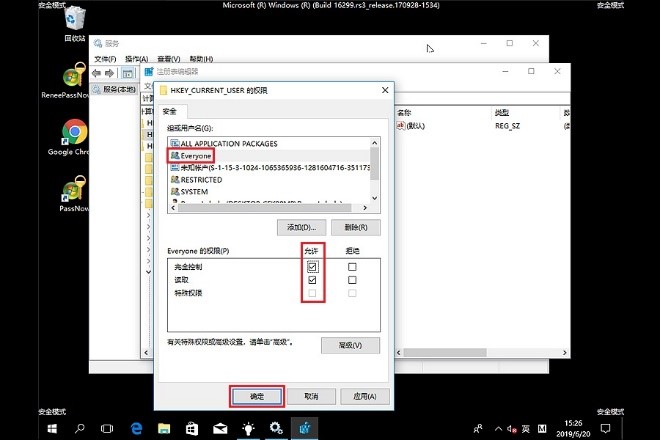Click down arrow in user list scrollbar
Image resolution: width=660 pixels, height=440 pixels.
(375, 198)
